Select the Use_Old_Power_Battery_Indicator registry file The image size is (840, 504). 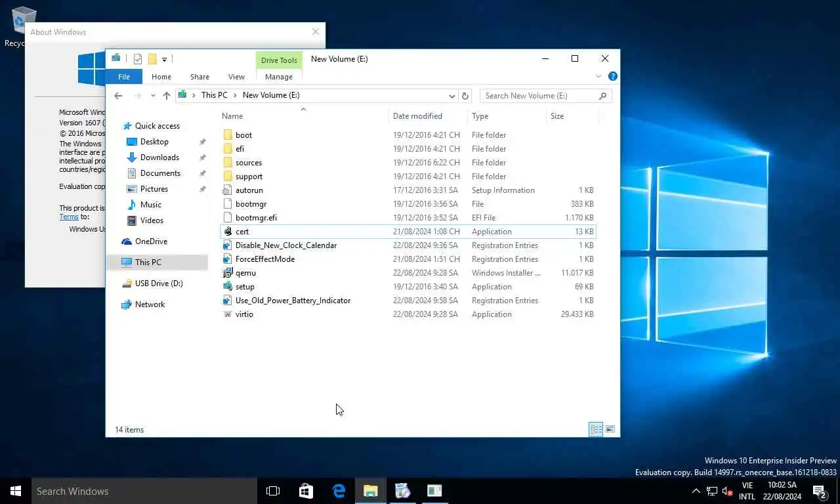click(408, 301)
